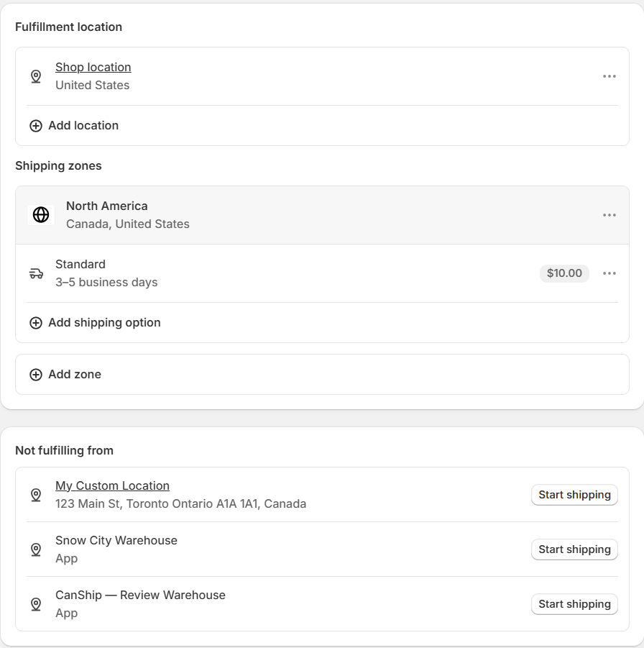Open the Shop location link
Image resolution: width=644 pixels, height=648 pixels.
click(x=93, y=67)
